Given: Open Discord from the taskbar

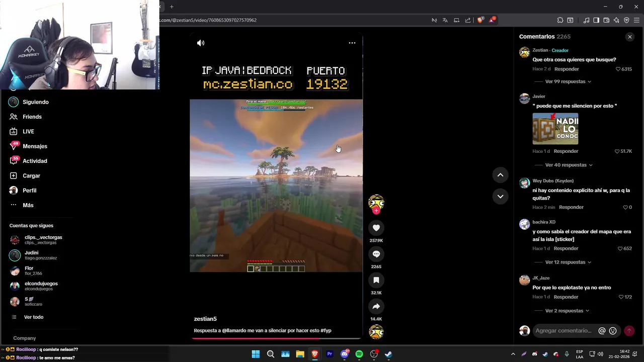Looking at the screenshot, I should click(x=345, y=354).
